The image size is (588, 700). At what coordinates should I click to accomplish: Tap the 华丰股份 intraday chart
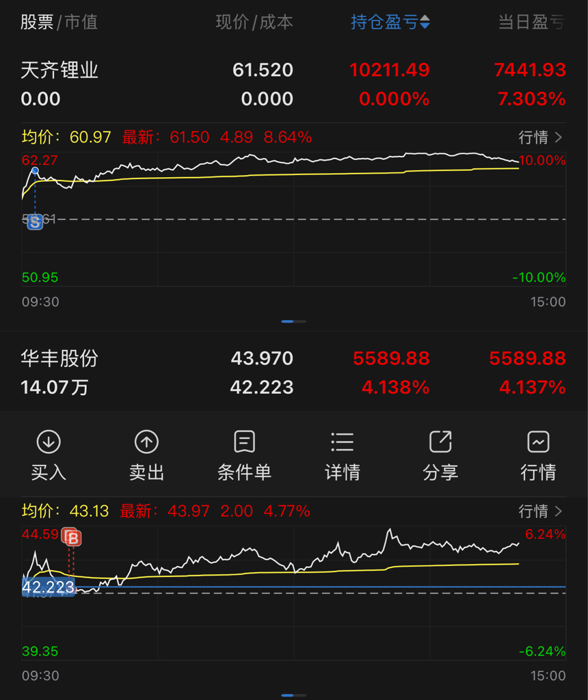tap(294, 593)
